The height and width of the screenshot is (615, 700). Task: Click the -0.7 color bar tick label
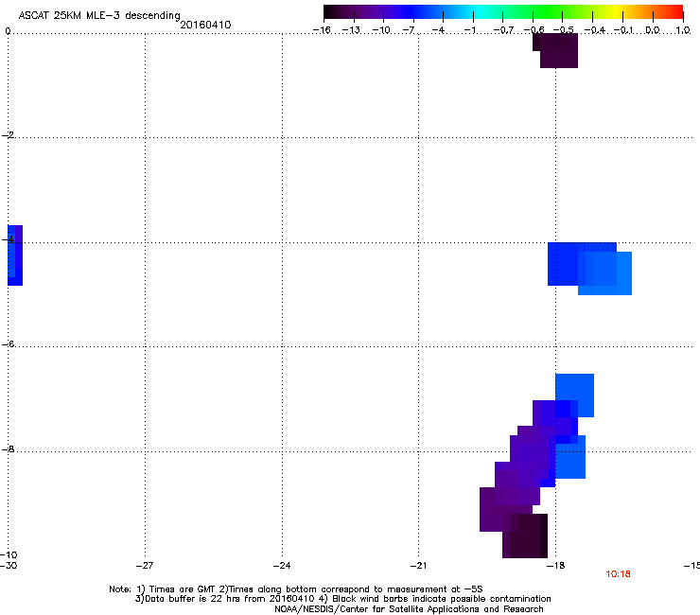point(503,30)
